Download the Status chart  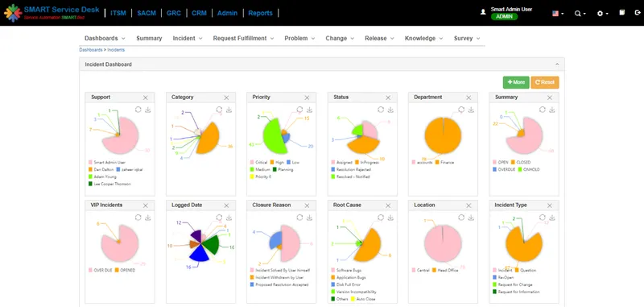390,110
